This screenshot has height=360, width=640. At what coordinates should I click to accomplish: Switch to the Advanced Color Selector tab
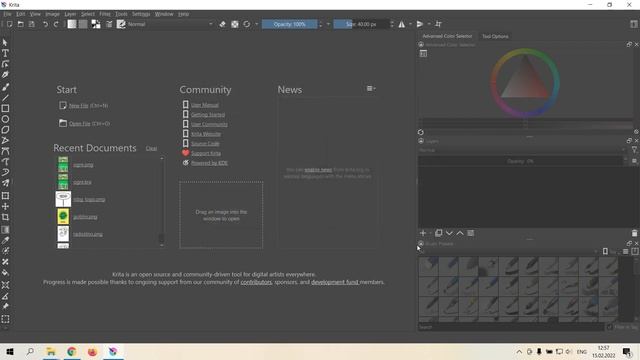[x=447, y=36]
